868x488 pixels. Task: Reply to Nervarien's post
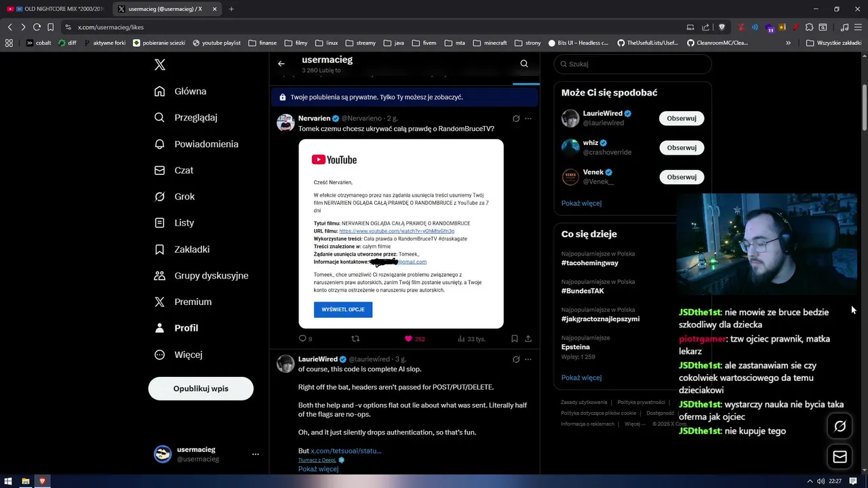(x=305, y=338)
